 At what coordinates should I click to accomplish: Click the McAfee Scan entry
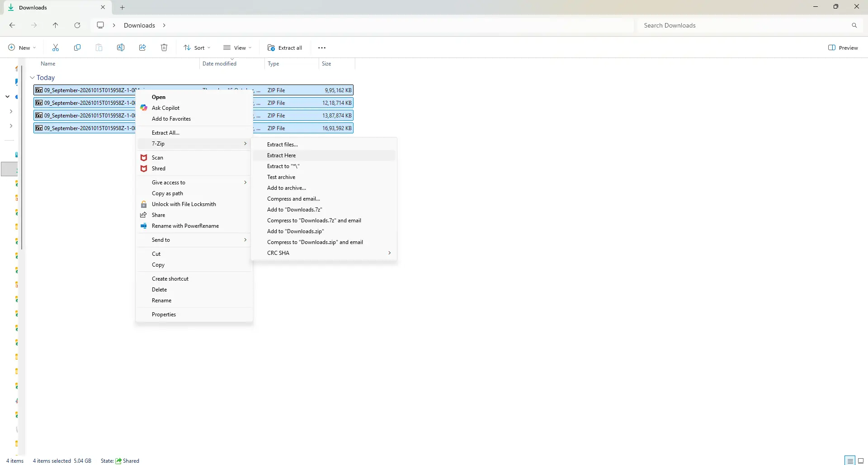click(194, 158)
